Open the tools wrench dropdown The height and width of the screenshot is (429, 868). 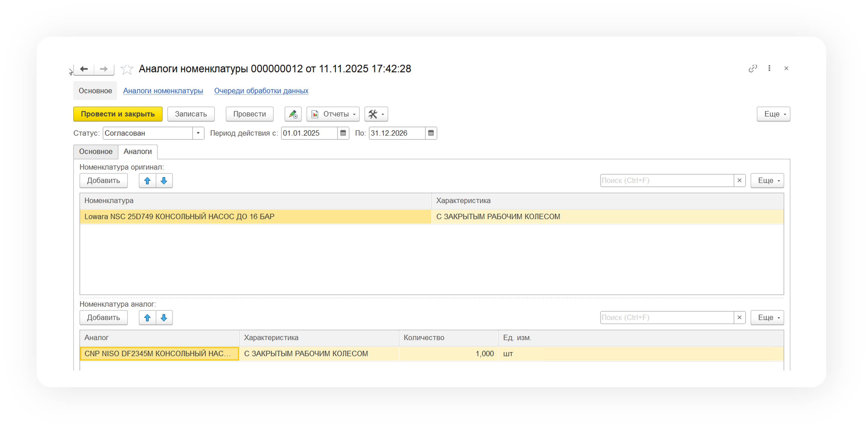point(376,114)
